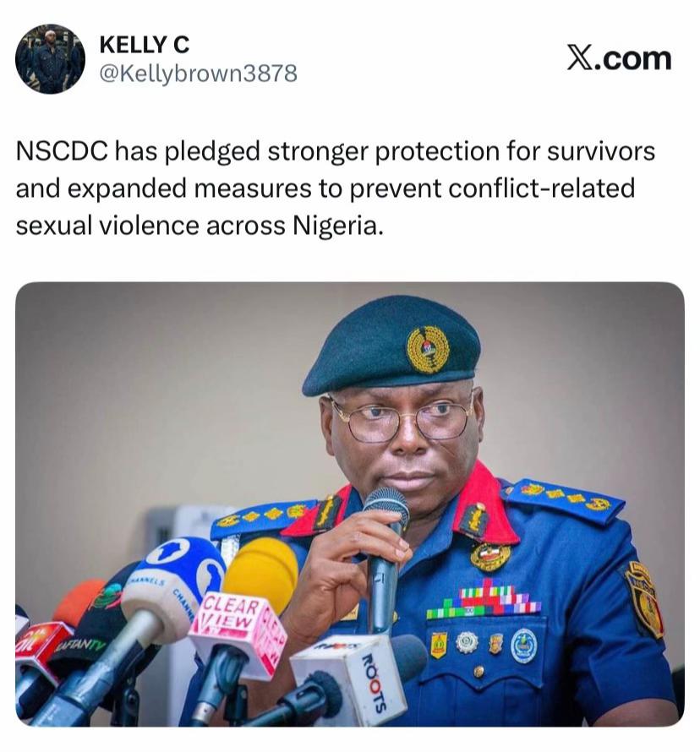Open the @Kellybrown3878 handle link
Image resolution: width=700 pixels, height=752 pixels.
click(x=198, y=74)
